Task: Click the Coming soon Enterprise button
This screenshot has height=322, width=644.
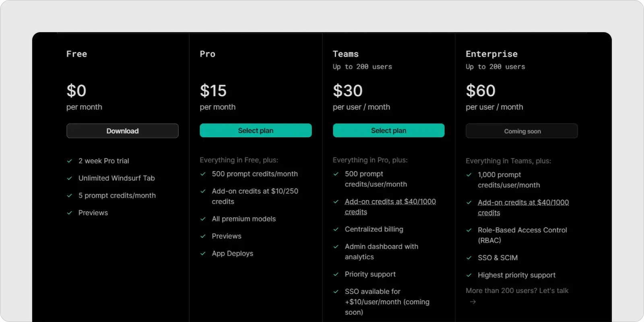Action: (522, 131)
